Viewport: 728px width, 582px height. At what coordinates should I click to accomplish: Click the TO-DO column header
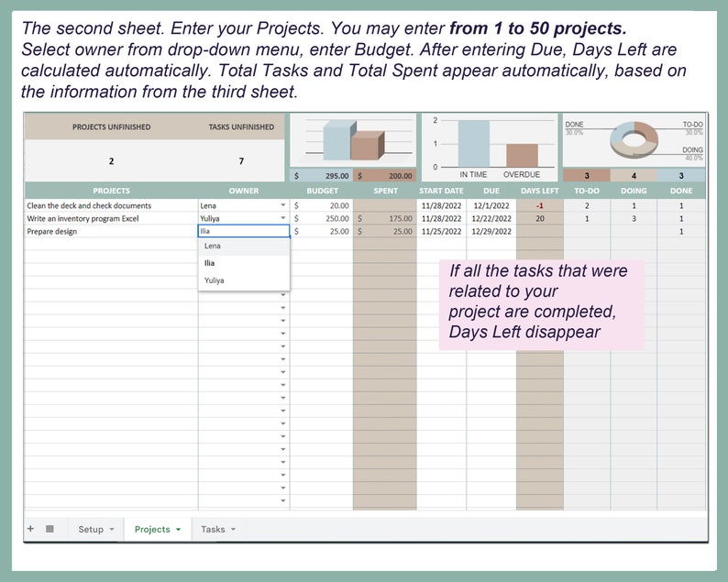pos(587,191)
